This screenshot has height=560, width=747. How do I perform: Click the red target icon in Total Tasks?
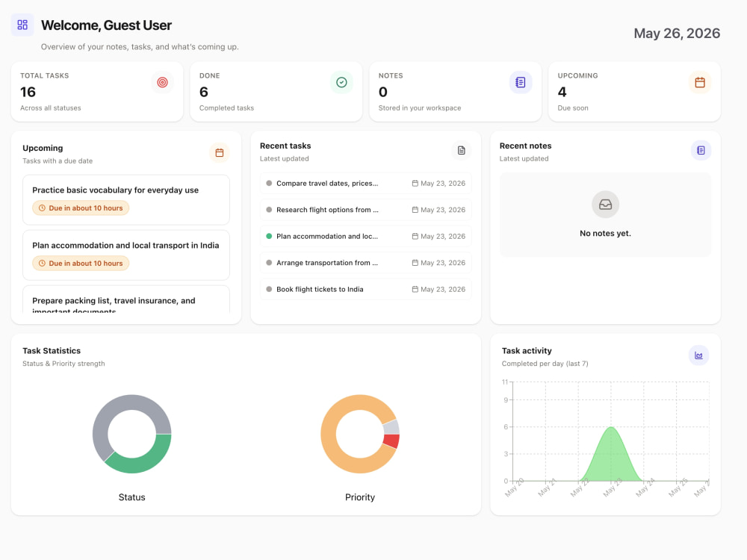pos(162,82)
